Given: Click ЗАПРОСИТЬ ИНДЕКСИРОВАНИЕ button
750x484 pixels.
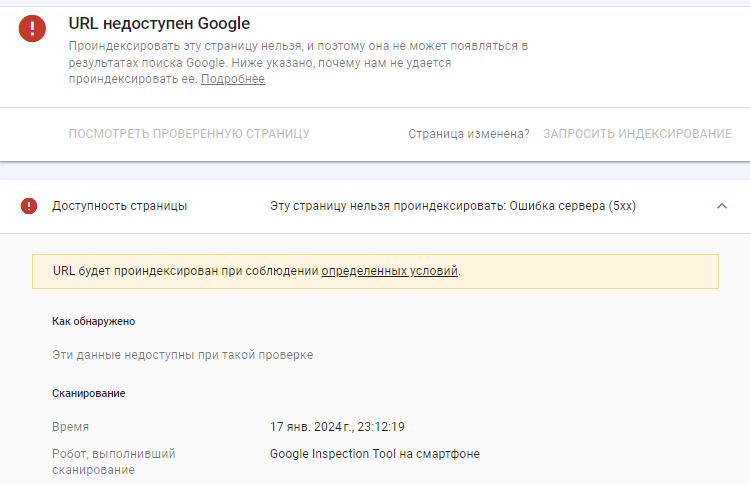Looking at the screenshot, I should pos(637,134).
